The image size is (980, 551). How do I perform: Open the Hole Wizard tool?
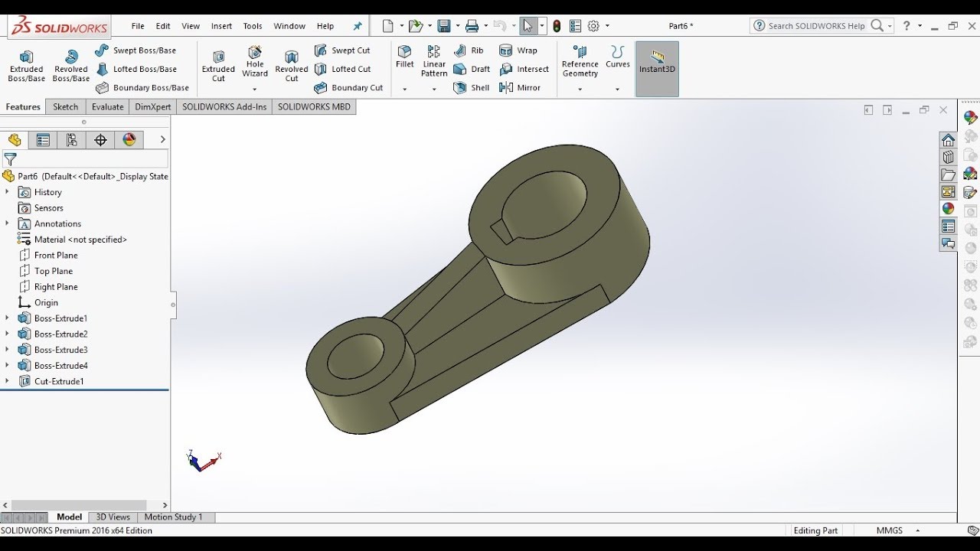click(255, 61)
